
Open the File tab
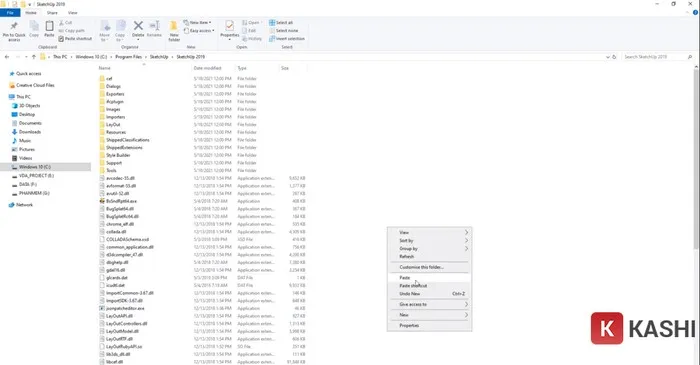[10, 13]
